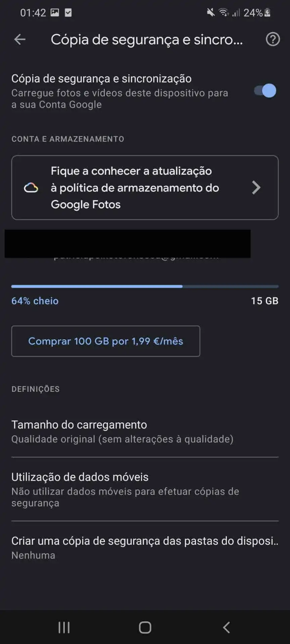Open Utilização de dados móveis setting
290x644 pixels.
(x=145, y=489)
